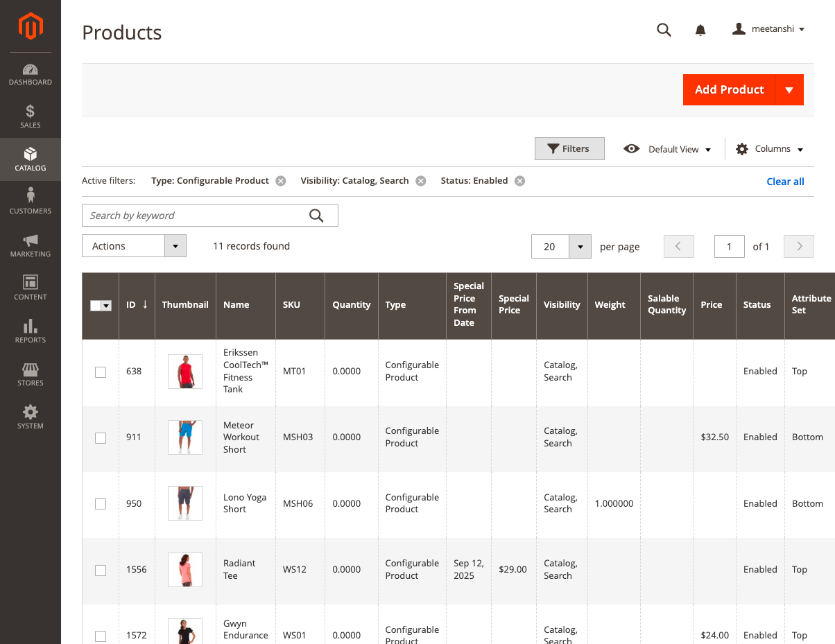Click the date cell Sep 12, 2025
Viewport: 835px width, 644px height.
[469, 570]
